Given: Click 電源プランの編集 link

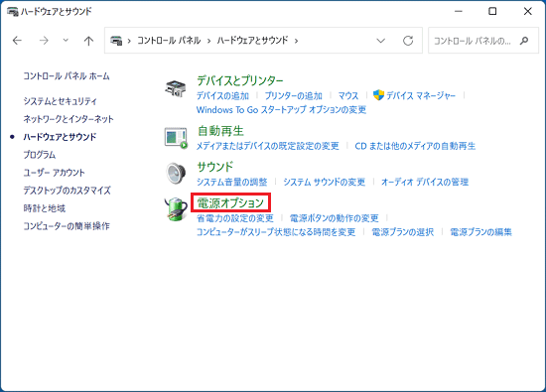Looking at the screenshot, I should point(480,232).
